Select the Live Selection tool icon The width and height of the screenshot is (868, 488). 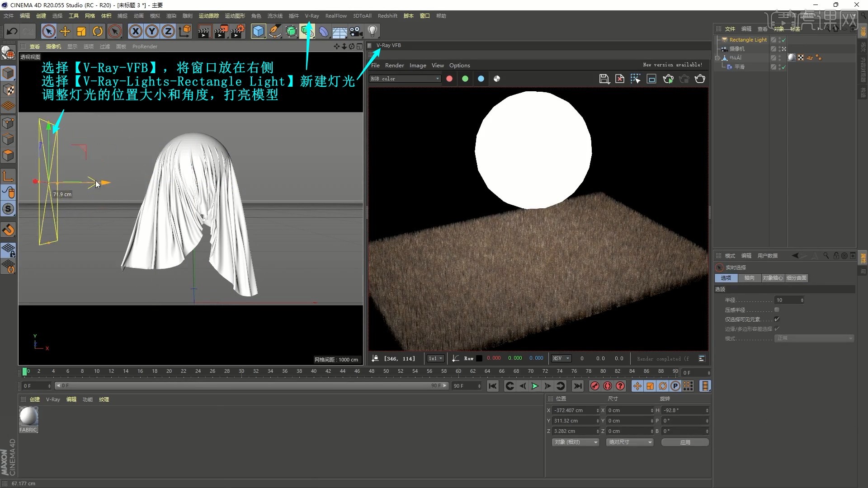(x=48, y=31)
